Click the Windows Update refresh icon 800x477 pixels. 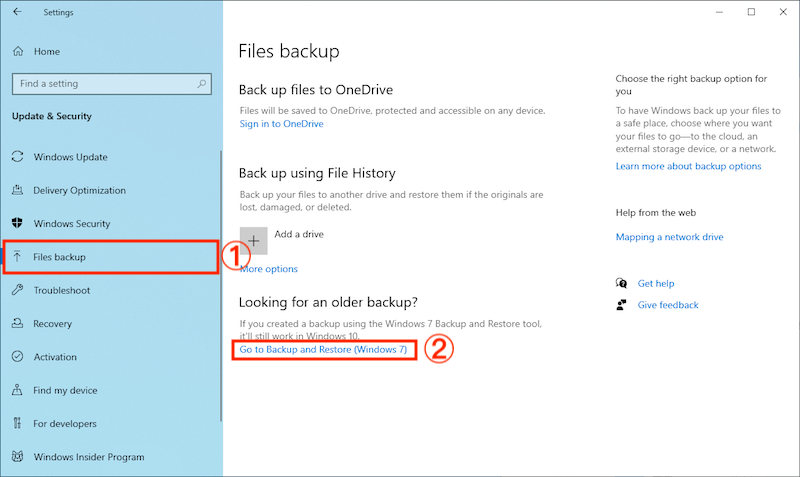[17, 157]
